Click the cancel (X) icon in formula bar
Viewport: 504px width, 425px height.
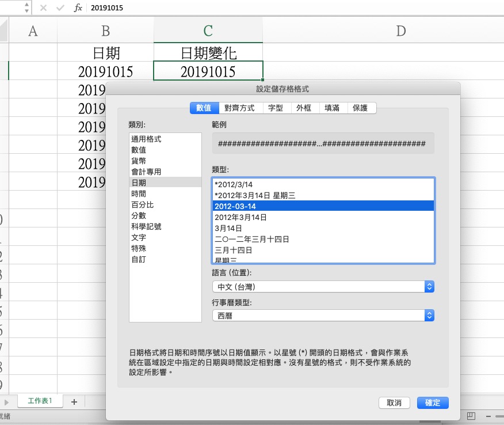point(43,7)
